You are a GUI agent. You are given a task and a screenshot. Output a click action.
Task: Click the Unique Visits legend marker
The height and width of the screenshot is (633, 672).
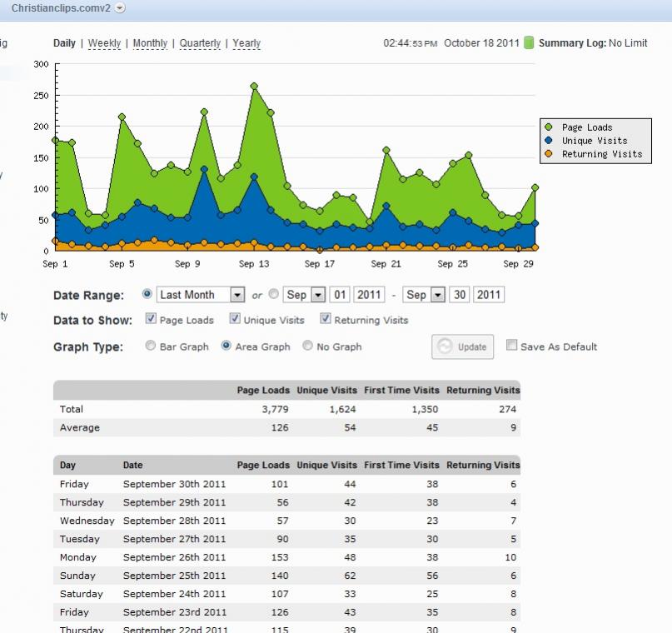tap(549, 141)
